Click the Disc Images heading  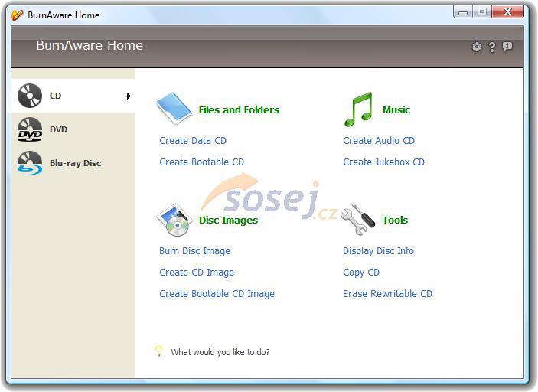tap(229, 220)
